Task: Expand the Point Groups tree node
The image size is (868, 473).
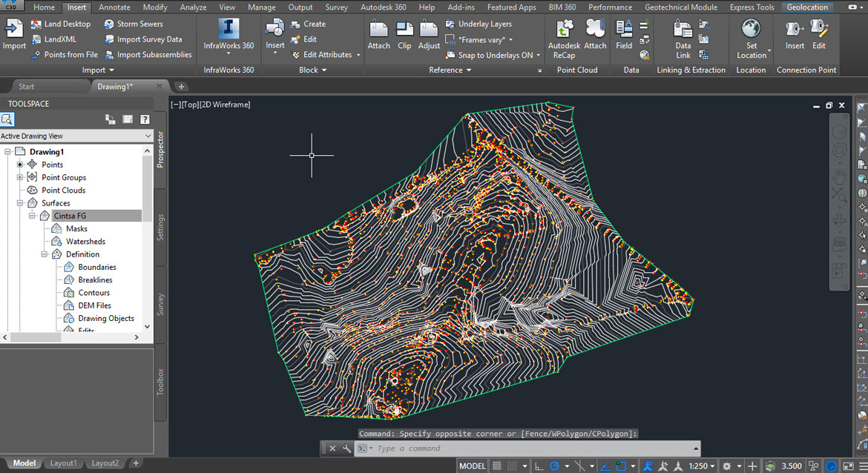Action: pyautogui.click(x=20, y=178)
